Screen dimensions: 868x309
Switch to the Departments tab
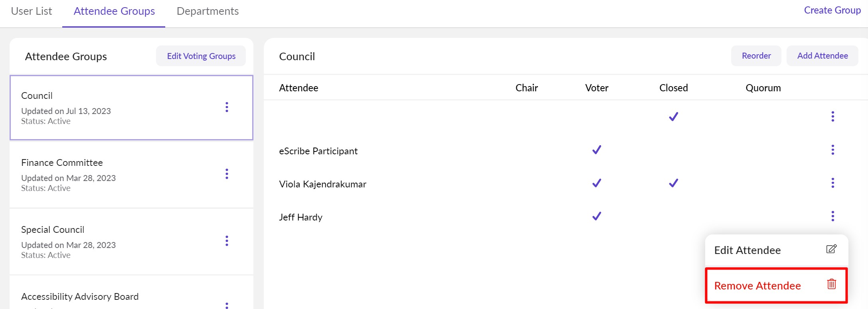pyautogui.click(x=208, y=11)
